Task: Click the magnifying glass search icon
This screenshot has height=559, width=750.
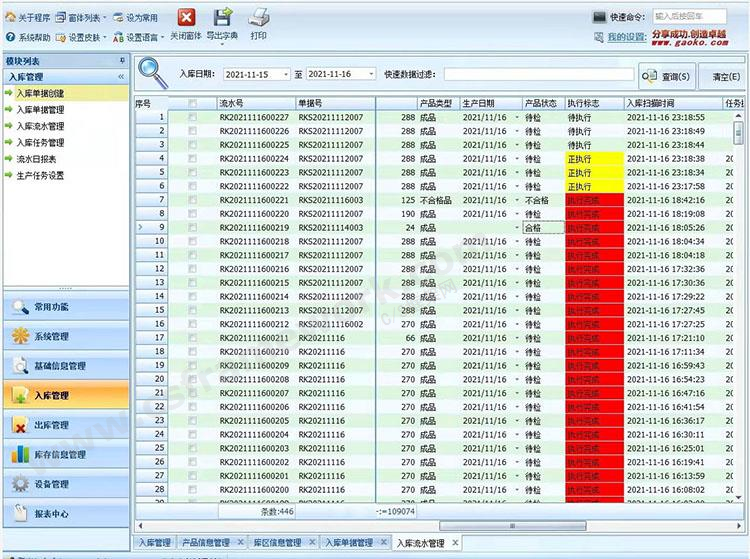Action: point(153,73)
